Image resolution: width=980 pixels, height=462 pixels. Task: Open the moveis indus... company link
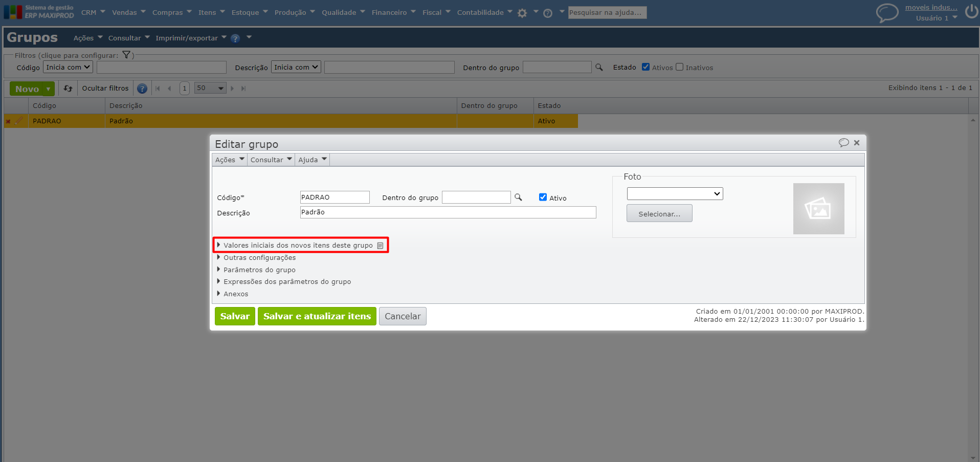pos(931,7)
